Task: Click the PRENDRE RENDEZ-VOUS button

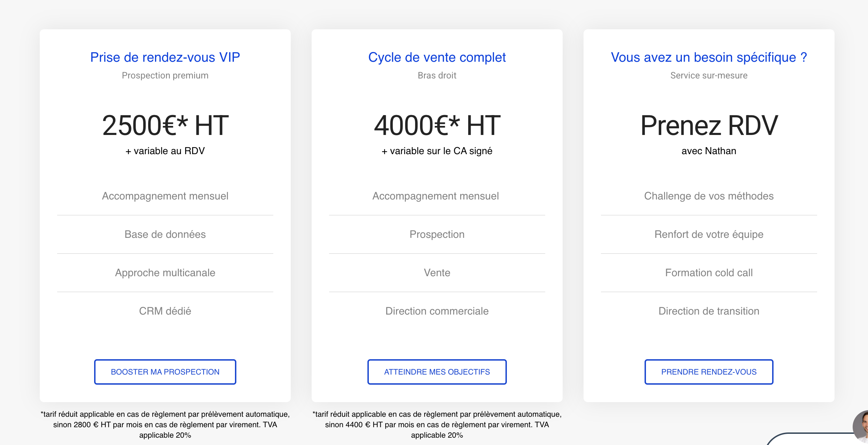Action: coord(709,372)
